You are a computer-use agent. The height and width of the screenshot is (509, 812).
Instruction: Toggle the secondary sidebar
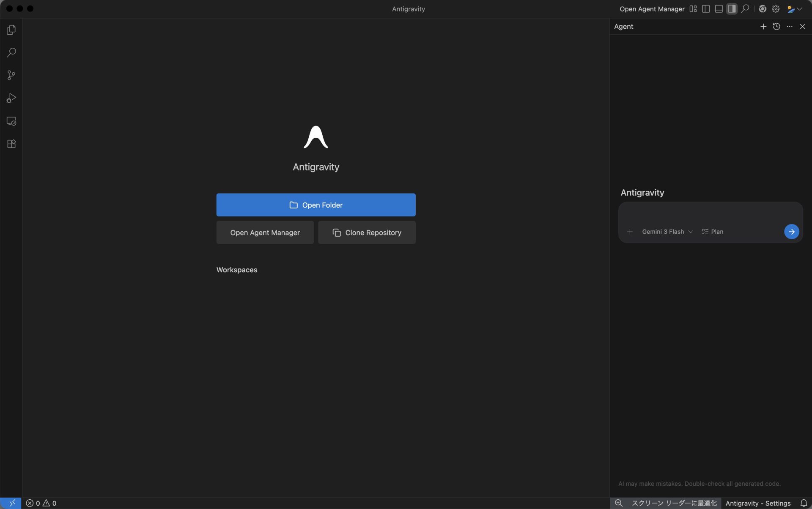[732, 8]
